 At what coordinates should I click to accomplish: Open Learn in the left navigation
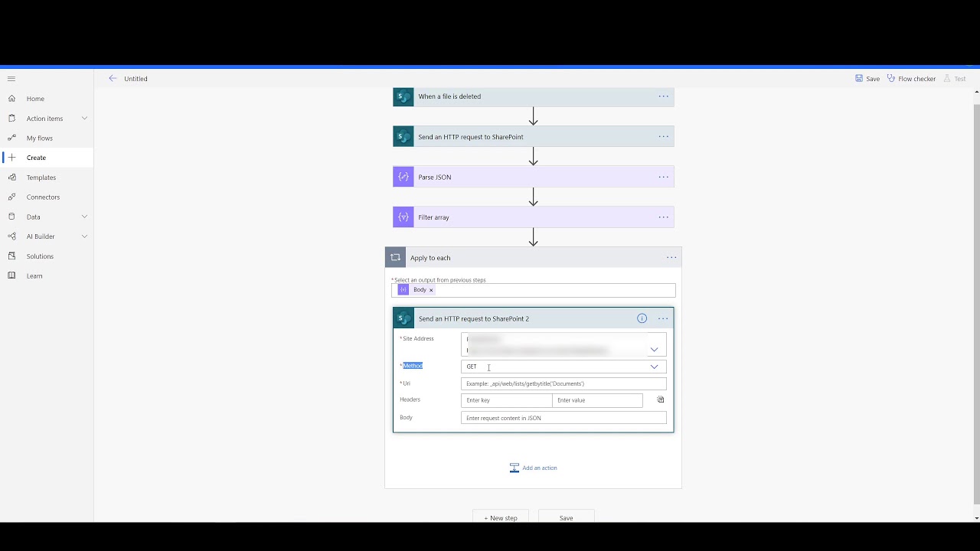click(34, 276)
